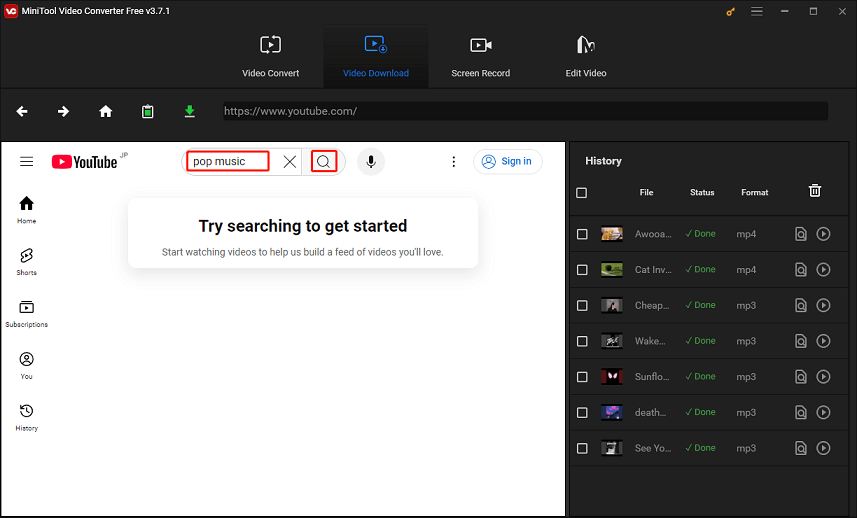Switch to the Edit Video tab
This screenshot has width=857, height=518.
[586, 57]
